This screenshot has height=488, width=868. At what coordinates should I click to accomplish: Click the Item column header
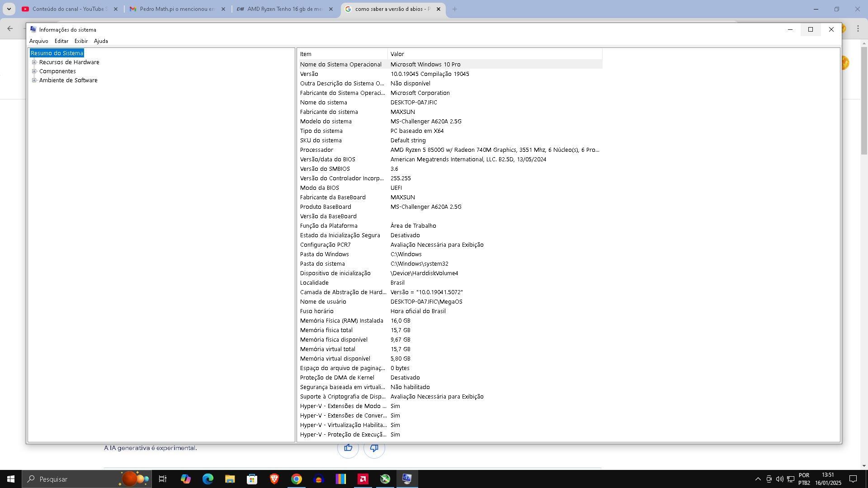coord(343,54)
